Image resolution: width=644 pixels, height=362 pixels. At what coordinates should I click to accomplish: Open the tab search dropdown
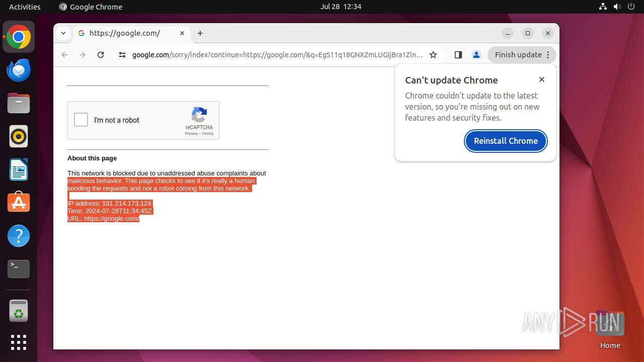[x=63, y=33]
